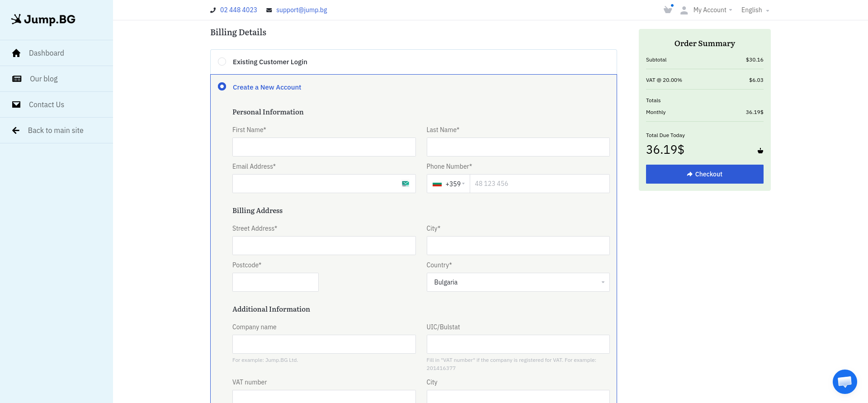This screenshot has width=868, height=403.
Task: Click the basket icon next to total
Action: (760, 151)
